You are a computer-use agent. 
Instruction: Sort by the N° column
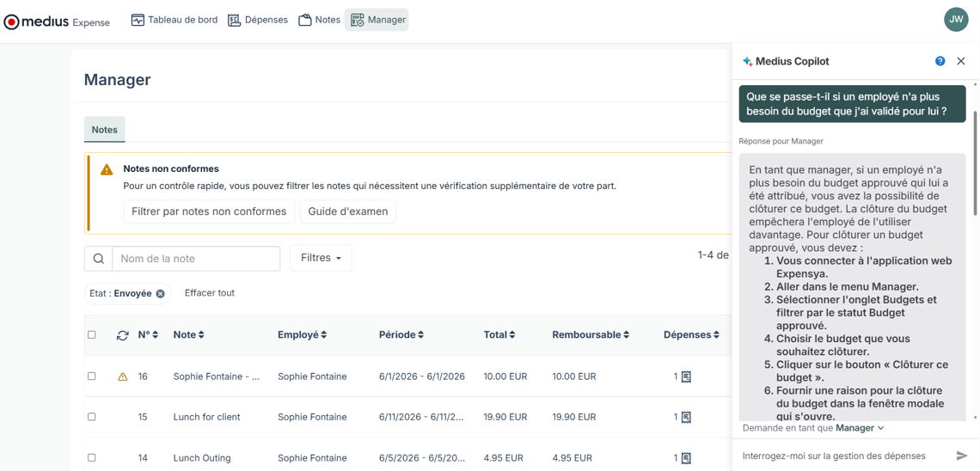click(x=148, y=335)
